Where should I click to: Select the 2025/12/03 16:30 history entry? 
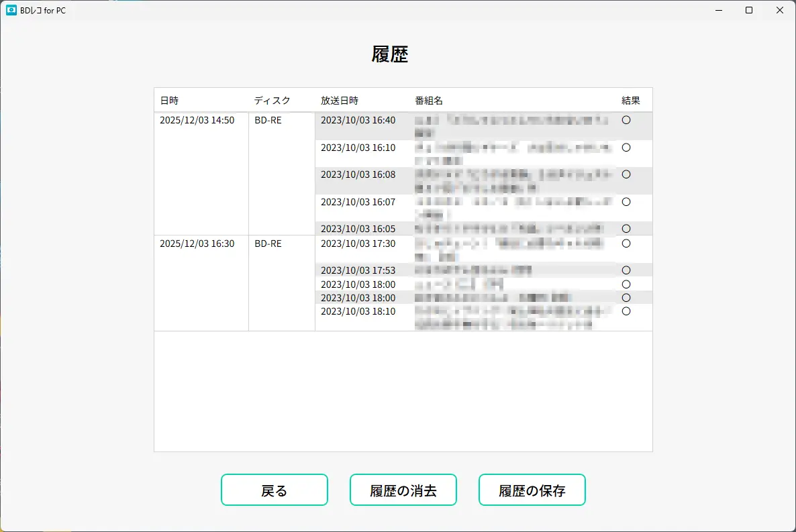[x=197, y=244]
